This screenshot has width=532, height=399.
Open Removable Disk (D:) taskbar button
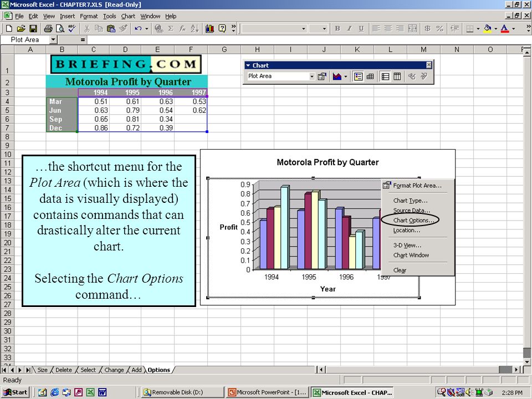pyautogui.click(x=182, y=392)
